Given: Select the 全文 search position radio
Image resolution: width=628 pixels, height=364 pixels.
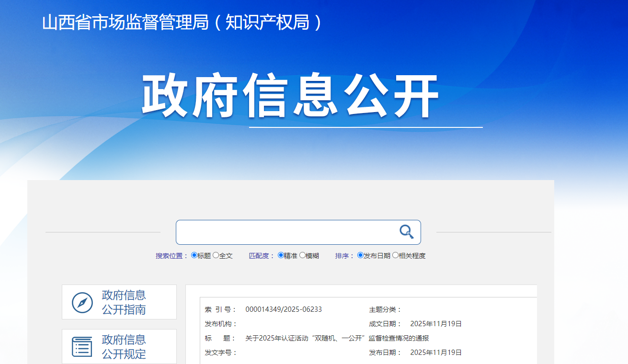Looking at the screenshot, I should click(216, 255).
